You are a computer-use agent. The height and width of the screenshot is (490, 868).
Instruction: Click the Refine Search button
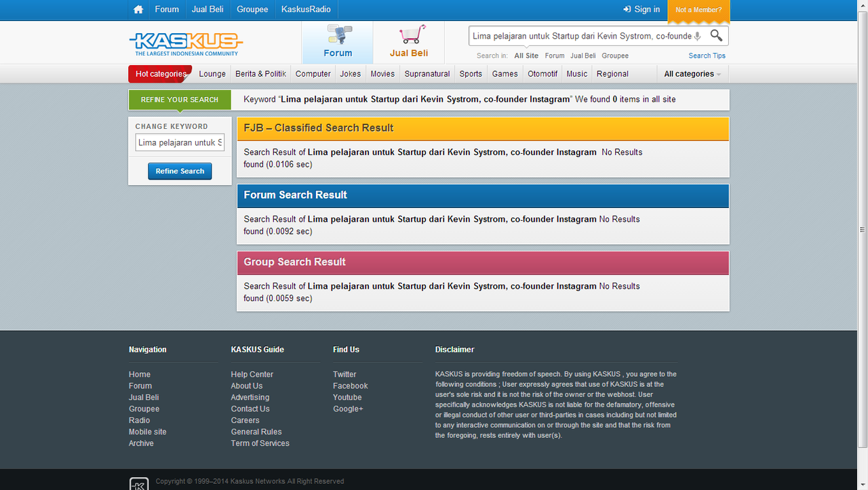[x=180, y=171]
